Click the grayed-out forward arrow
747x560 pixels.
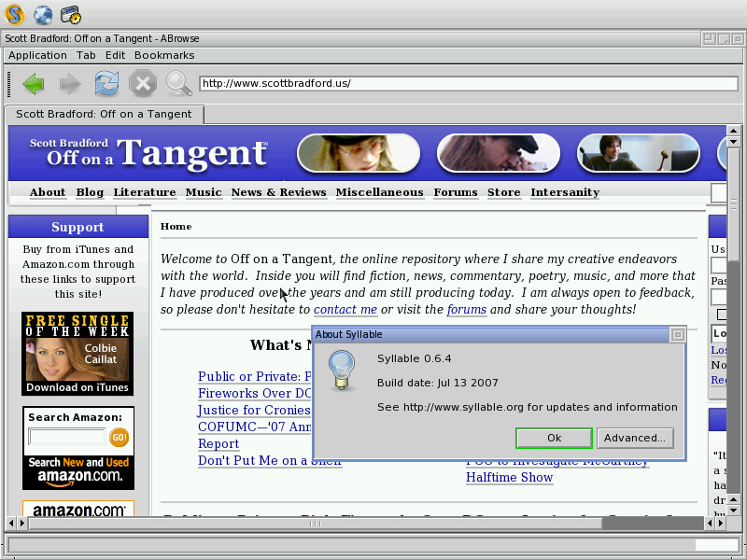coord(70,84)
